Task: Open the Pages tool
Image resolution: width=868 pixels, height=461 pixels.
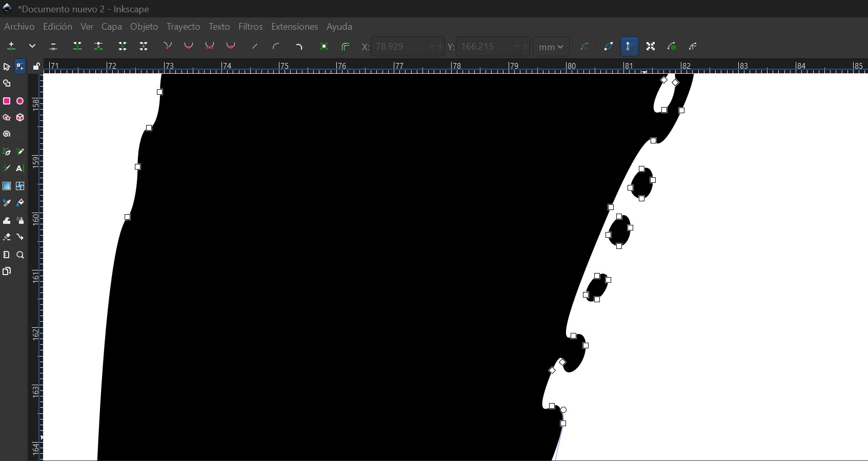Action: point(7,271)
